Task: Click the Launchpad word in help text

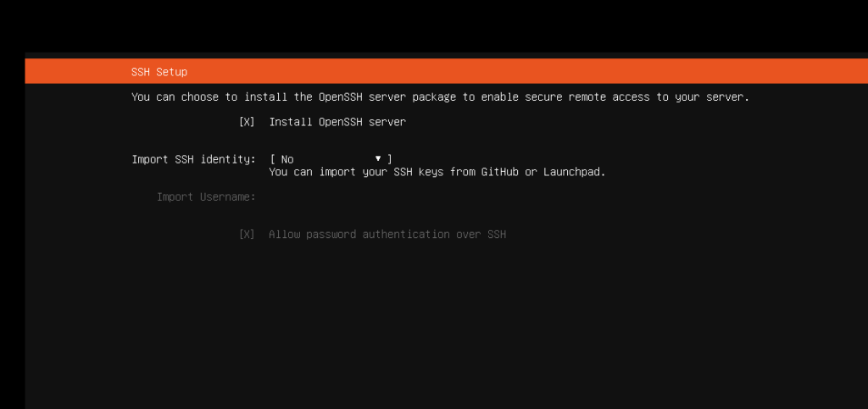Action: pos(575,172)
